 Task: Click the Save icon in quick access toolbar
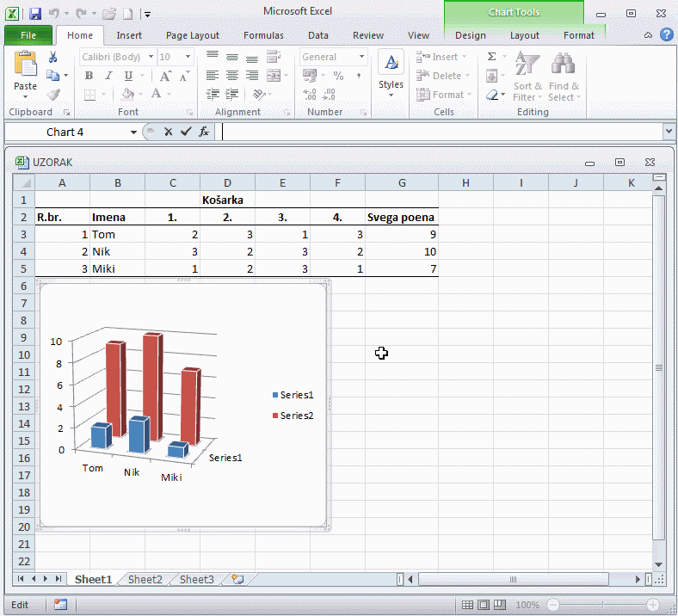tap(35, 14)
